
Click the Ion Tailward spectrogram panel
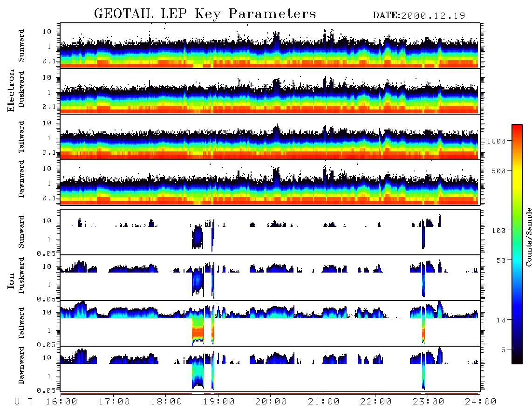270,323
